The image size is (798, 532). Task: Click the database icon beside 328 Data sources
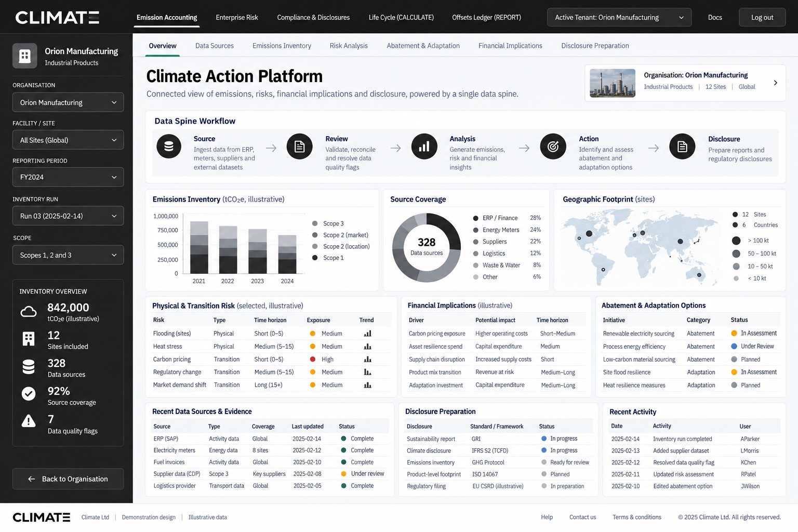point(29,367)
